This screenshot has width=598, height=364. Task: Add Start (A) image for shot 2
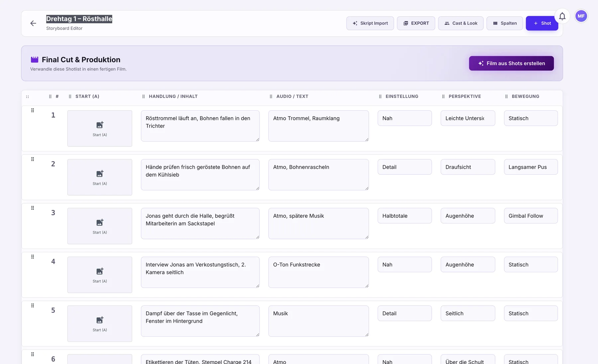coord(100,177)
